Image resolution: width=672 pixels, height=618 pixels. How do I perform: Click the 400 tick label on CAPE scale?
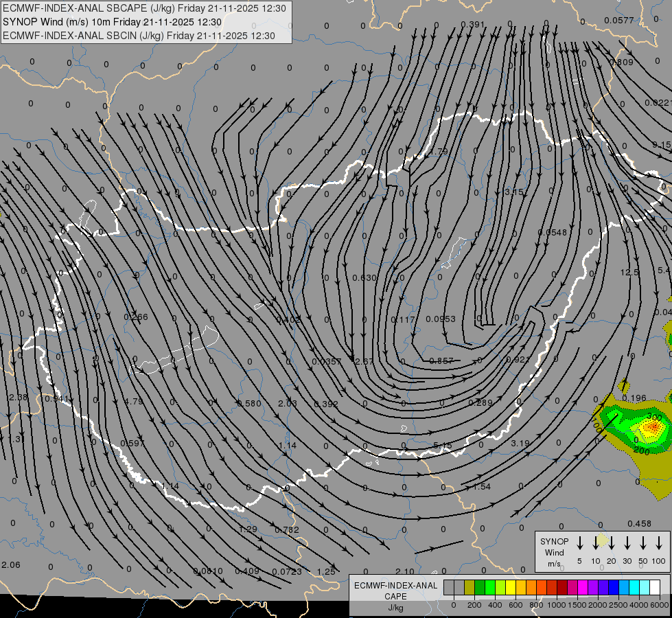pos(495,605)
